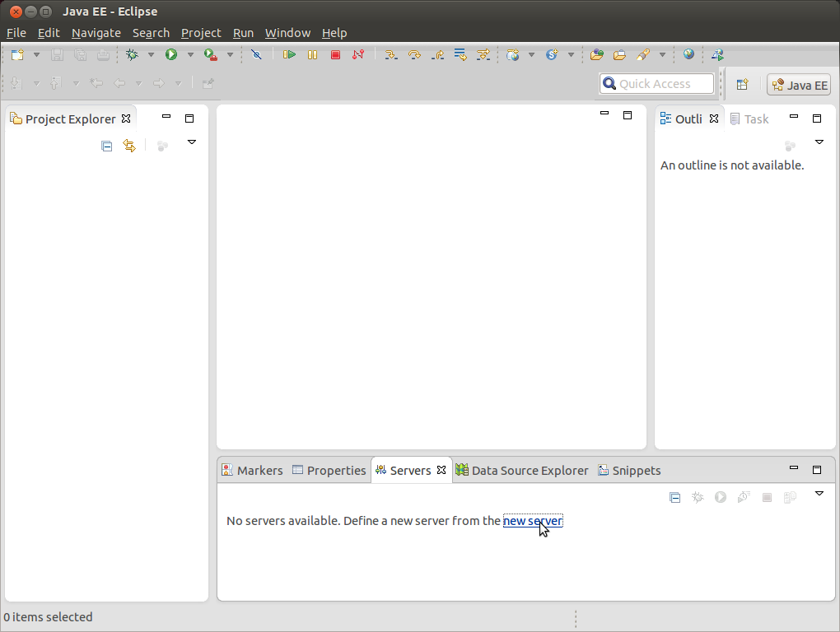Image resolution: width=840 pixels, height=632 pixels.
Task: Open the File menu
Action: click(16, 33)
